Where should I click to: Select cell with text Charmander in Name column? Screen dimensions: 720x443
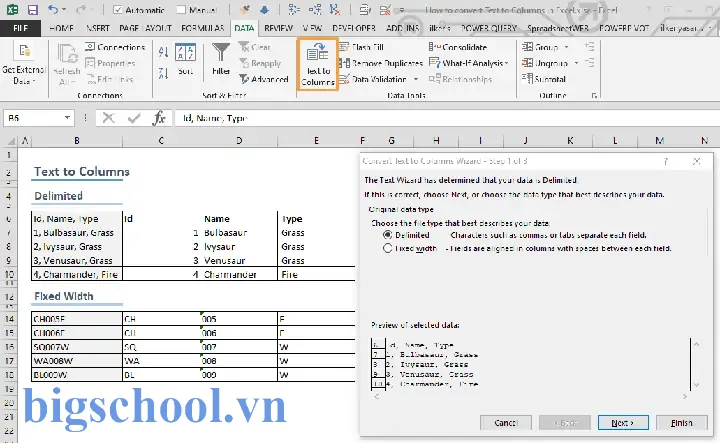(x=239, y=275)
